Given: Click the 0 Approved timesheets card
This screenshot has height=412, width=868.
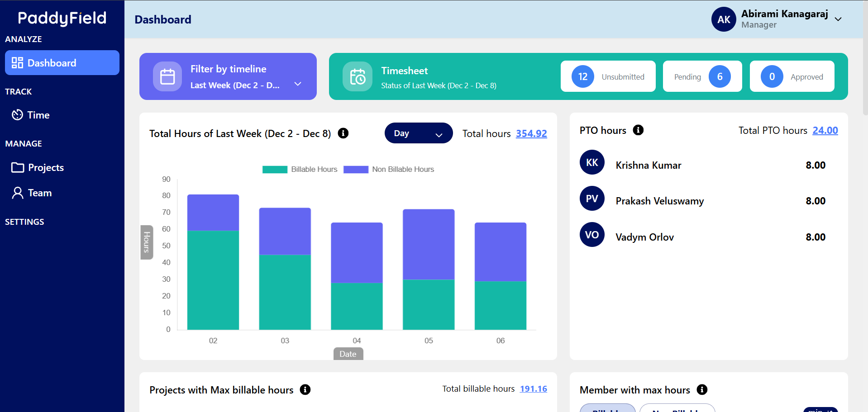Looking at the screenshot, I should coord(792,76).
